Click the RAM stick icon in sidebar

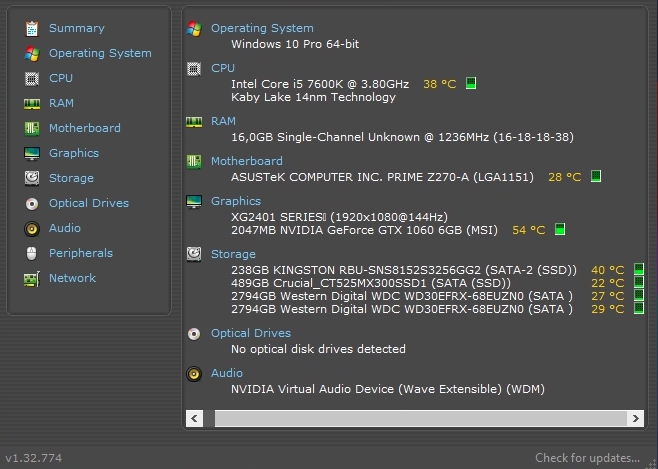coord(32,104)
